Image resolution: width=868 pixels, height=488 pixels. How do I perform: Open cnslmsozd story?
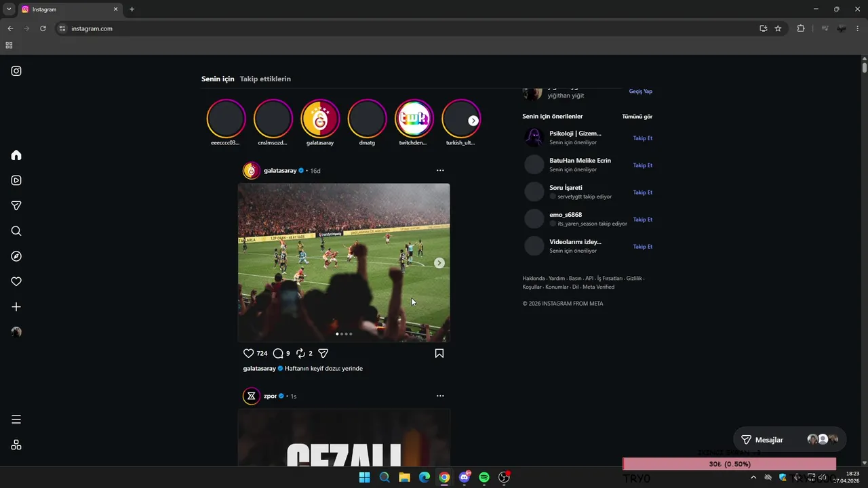click(x=273, y=119)
